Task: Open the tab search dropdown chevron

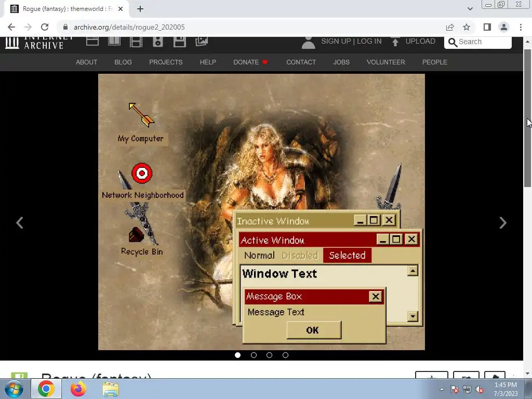Action: [x=470, y=9]
